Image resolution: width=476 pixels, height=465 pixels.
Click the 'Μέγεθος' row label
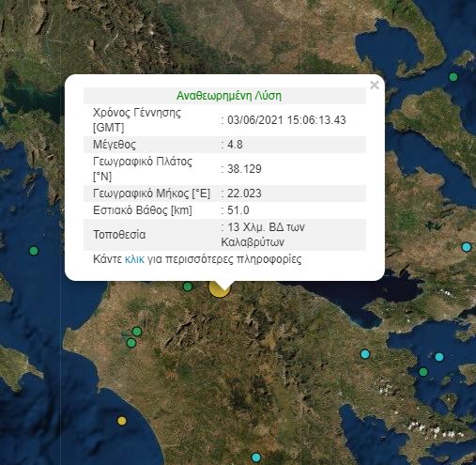click(115, 145)
